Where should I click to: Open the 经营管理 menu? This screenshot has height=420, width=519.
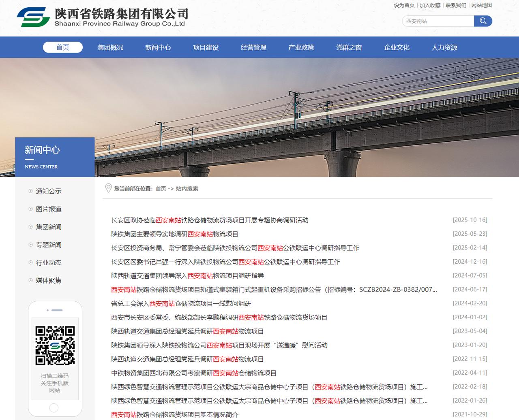[x=253, y=47]
